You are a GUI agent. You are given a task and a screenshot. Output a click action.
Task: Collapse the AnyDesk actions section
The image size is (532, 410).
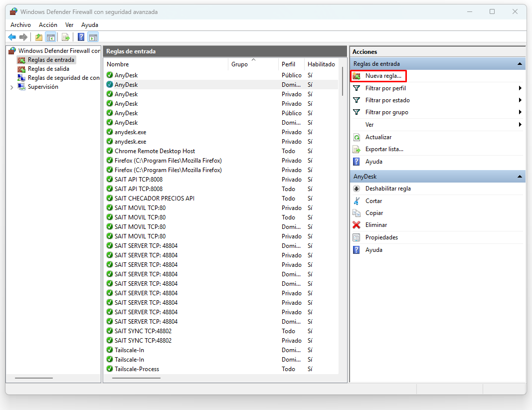pos(520,177)
